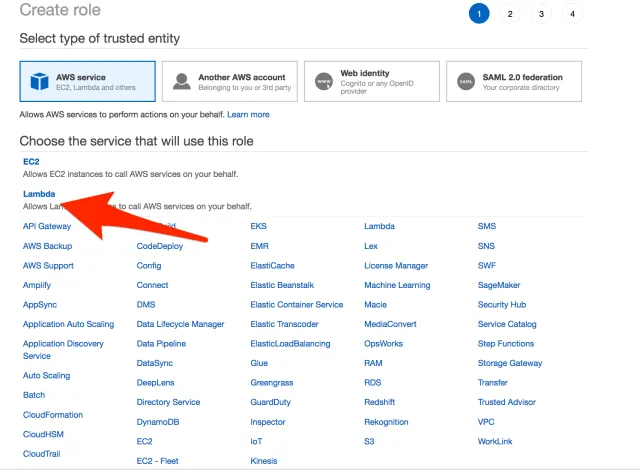Choose the bold Lambda use case heading
Viewport: 640px width, 471px height.
(x=39, y=194)
